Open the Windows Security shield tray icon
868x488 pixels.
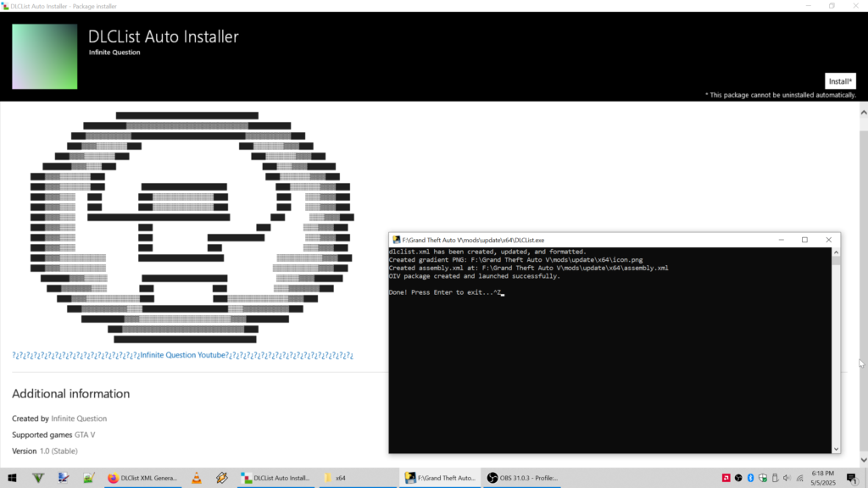[764, 478]
